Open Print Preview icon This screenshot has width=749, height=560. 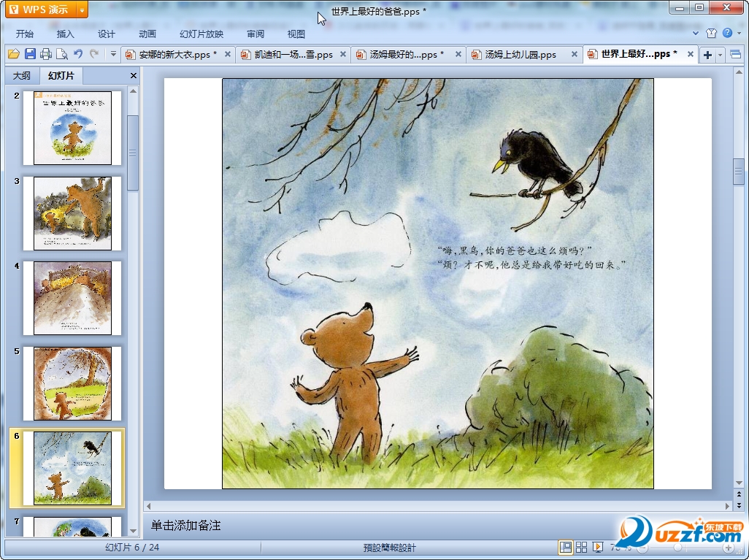(x=61, y=54)
